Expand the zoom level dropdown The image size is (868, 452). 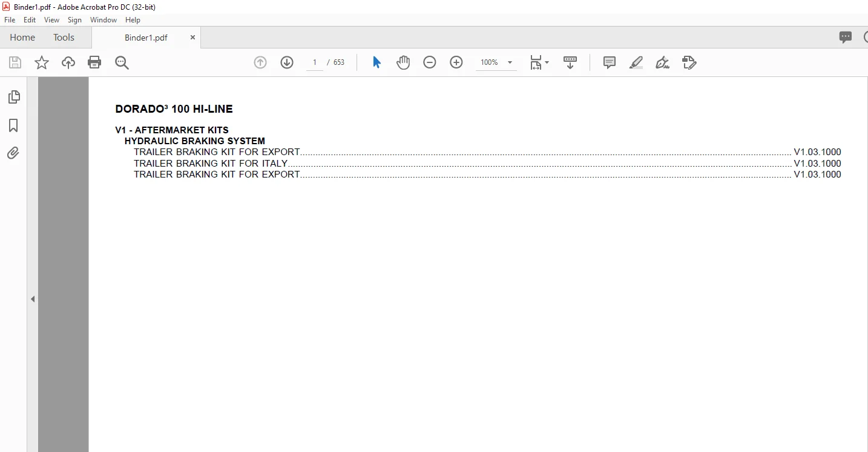(x=510, y=62)
